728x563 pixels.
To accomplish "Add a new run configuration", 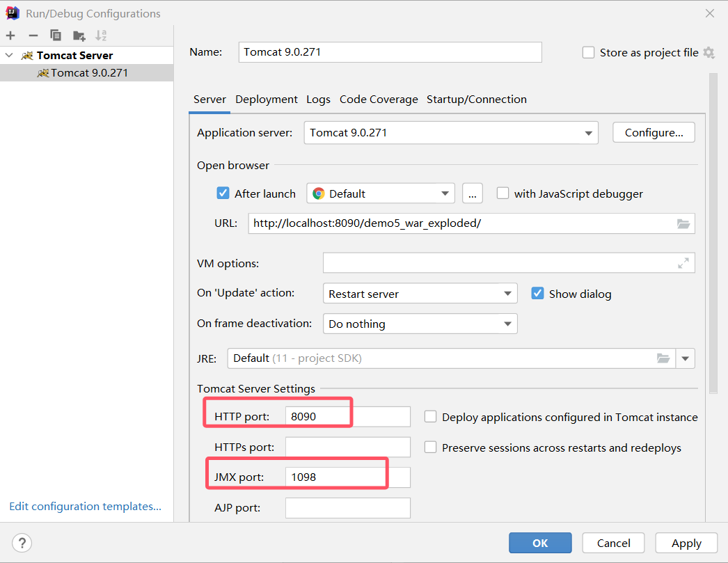I will [x=10, y=35].
